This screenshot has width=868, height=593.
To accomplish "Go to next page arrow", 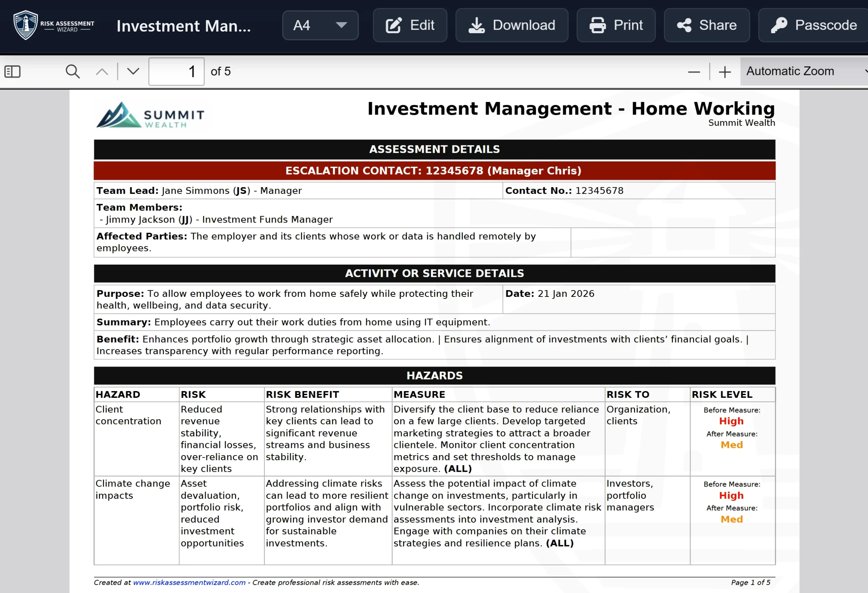I will pyautogui.click(x=133, y=71).
